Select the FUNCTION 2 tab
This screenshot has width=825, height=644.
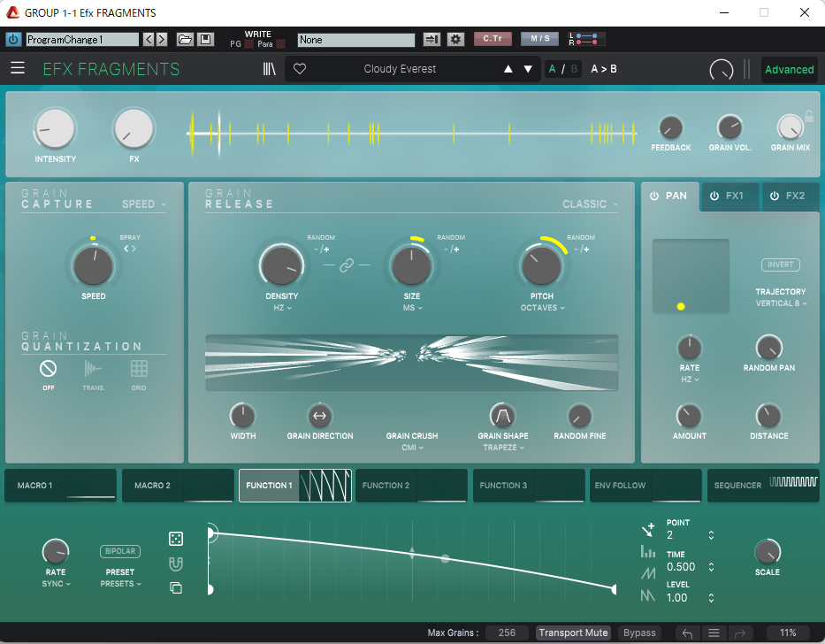[x=411, y=486]
